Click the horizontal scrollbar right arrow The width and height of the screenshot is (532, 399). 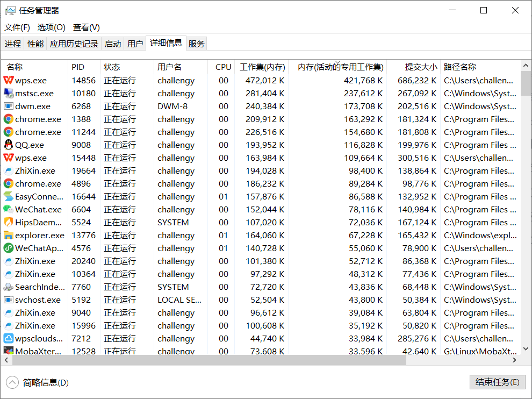pos(514,360)
